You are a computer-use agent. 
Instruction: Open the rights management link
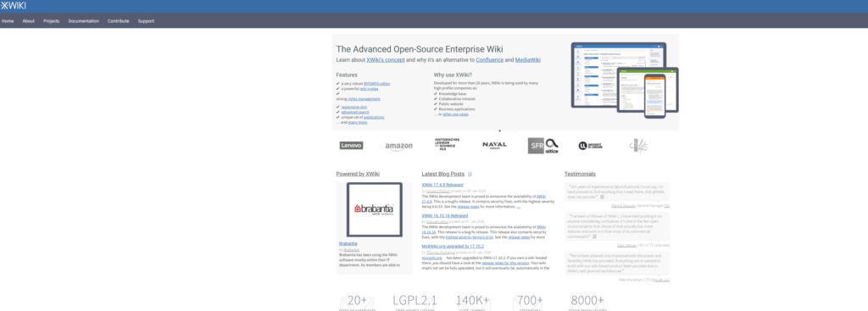tap(364, 99)
